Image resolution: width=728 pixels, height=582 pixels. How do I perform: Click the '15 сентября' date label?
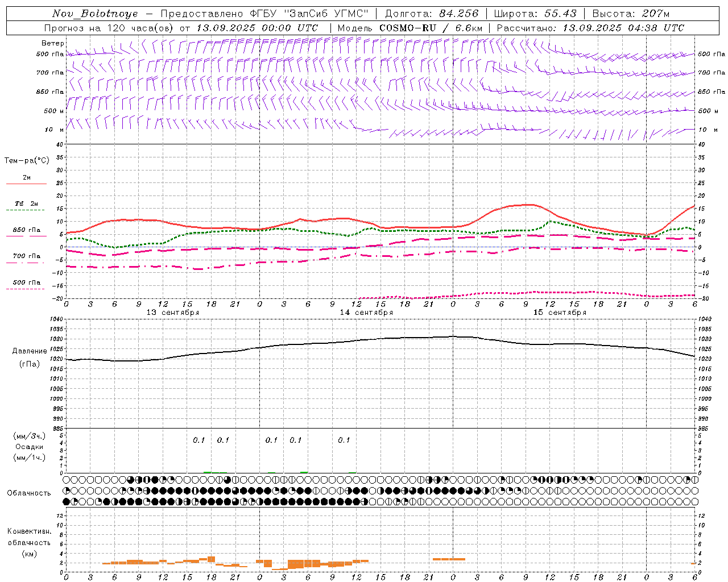click(560, 313)
